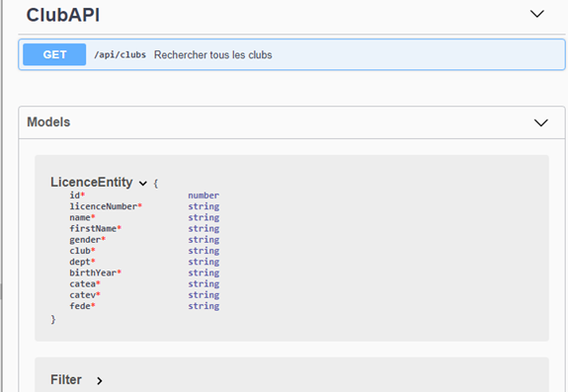
Task: Collapse the Models section chevron
Action: coord(540,122)
